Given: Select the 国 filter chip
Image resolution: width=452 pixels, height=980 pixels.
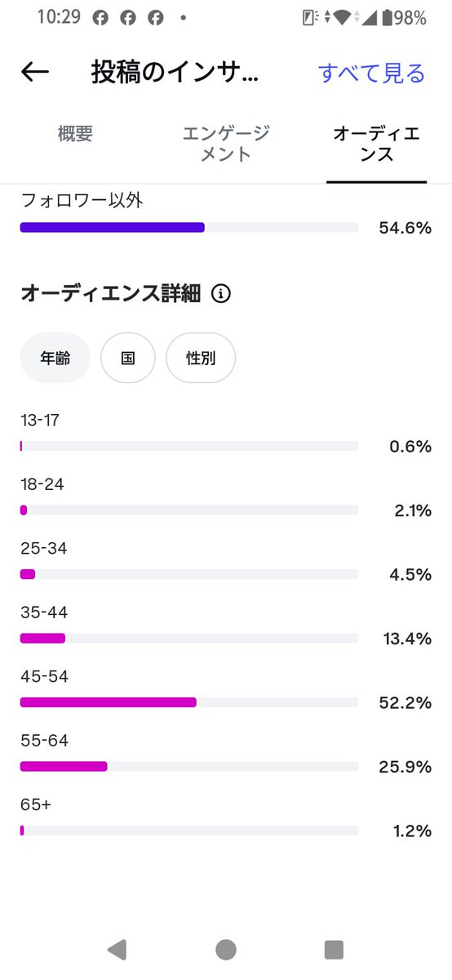Looking at the screenshot, I should tap(128, 358).
